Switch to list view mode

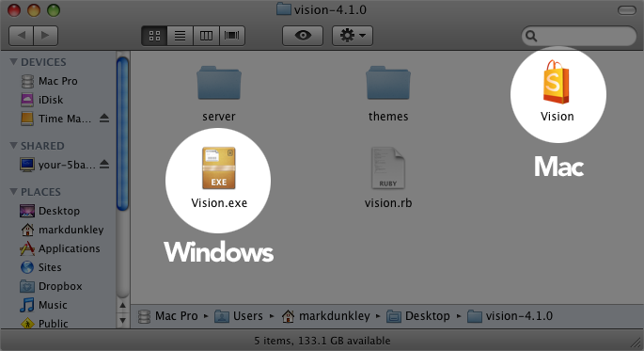[180, 36]
